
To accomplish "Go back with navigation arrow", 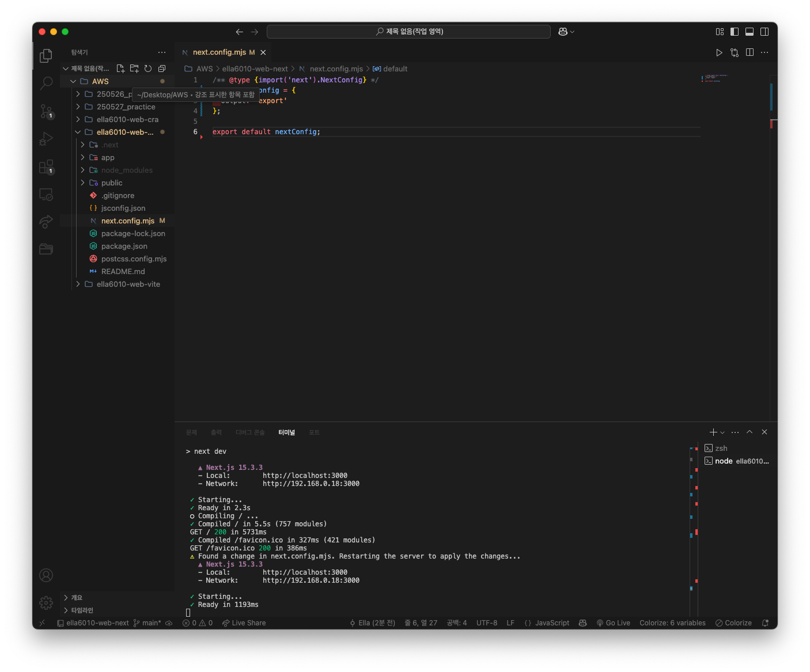I will (240, 32).
